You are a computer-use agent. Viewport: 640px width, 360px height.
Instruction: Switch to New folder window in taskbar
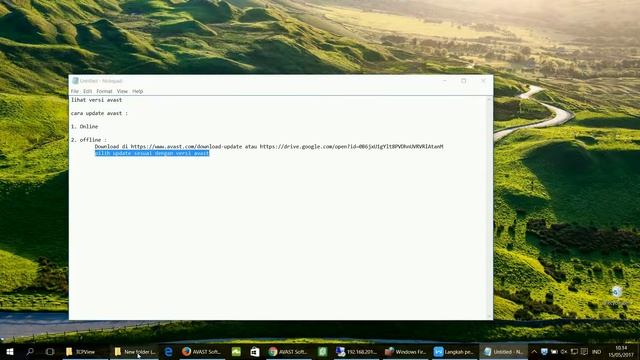click(134, 351)
